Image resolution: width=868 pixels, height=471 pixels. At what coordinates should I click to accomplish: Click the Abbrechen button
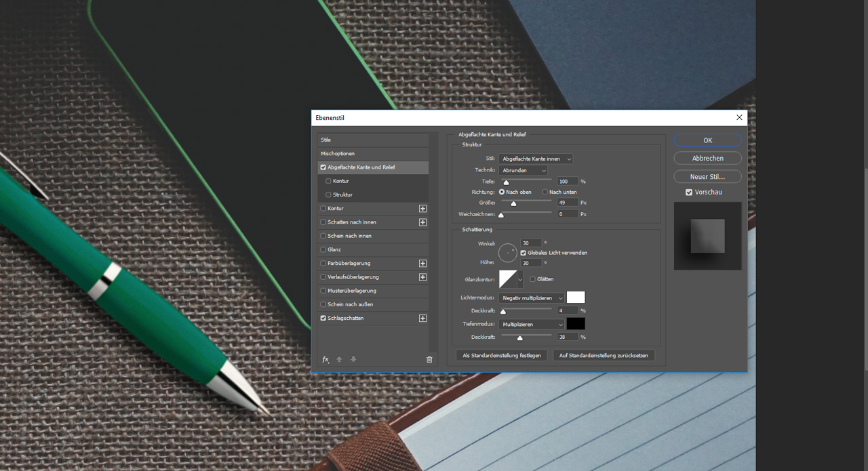pos(707,158)
